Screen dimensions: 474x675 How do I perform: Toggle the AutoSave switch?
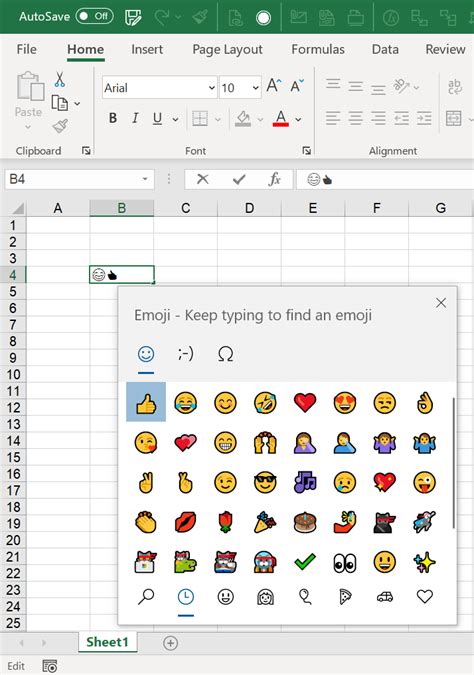tap(94, 16)
